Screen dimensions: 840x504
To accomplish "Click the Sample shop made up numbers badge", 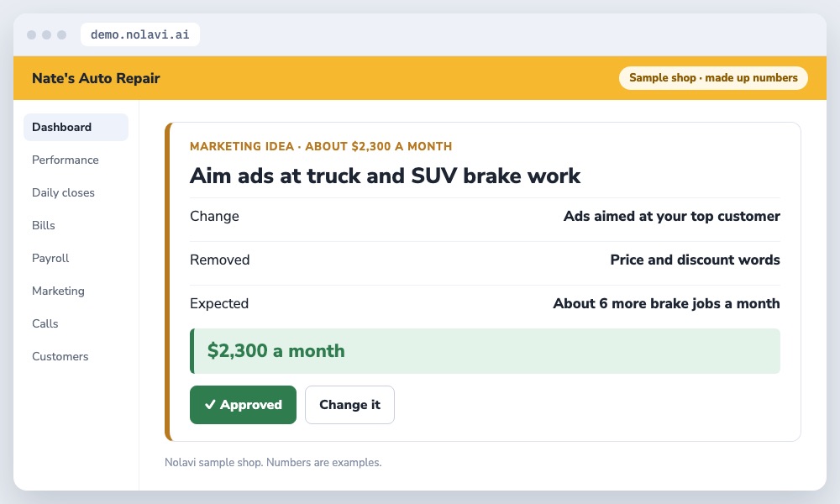I will point(713,77).
